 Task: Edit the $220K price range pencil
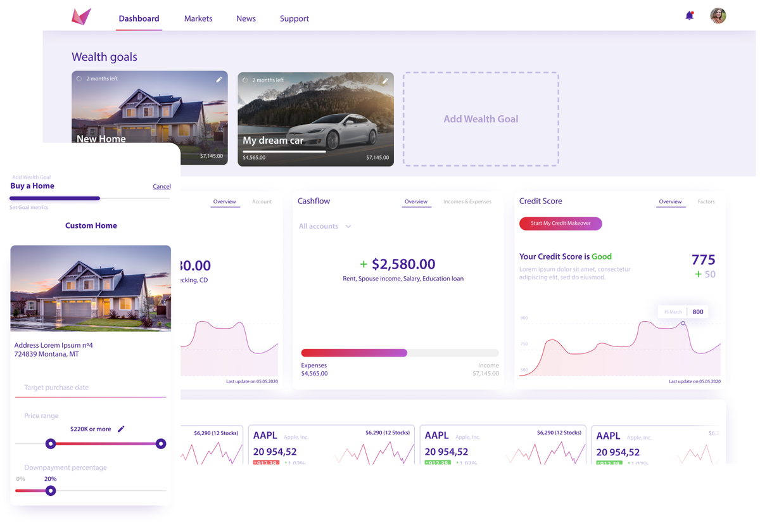(x=121, y=429)
